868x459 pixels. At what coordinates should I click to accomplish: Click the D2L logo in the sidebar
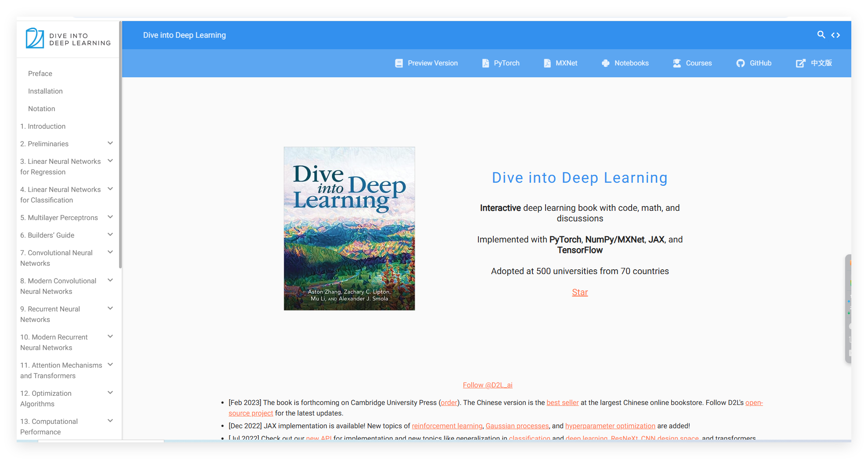point(68,39)
